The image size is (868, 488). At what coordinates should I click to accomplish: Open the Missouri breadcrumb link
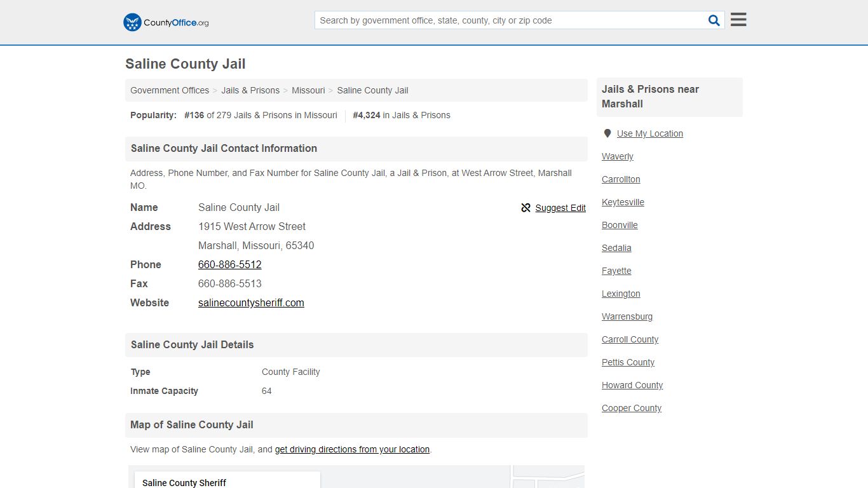[308, 90]
